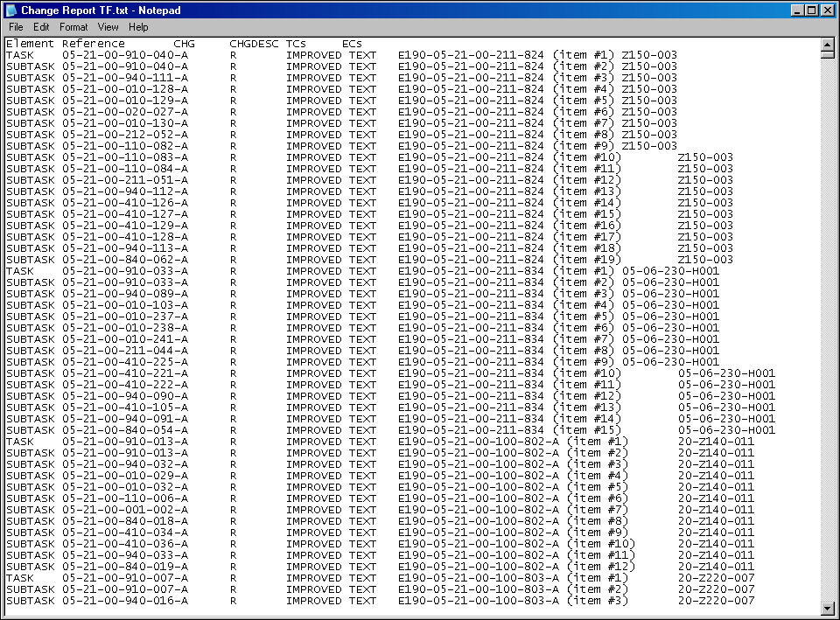The width and height of the screenshot is (840, 620).
Task: Open the Help menu
Action: (x=138, y=27)
